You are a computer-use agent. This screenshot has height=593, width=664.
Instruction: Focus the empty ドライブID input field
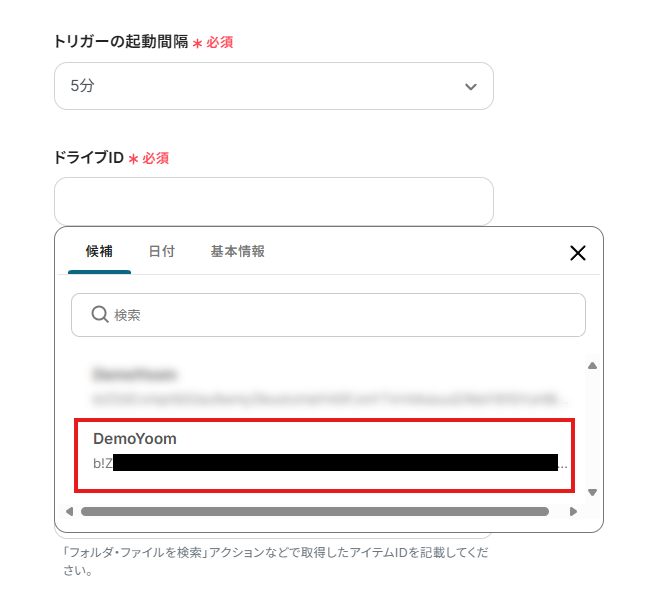(274, 201)
